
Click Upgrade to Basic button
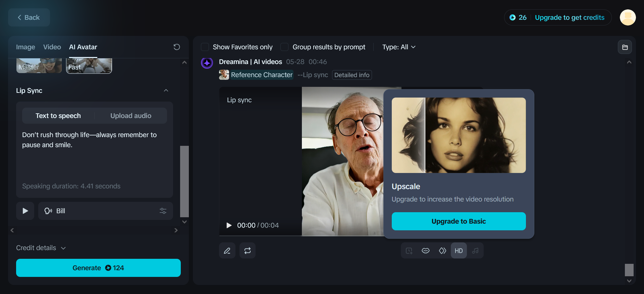click(459, 221)
